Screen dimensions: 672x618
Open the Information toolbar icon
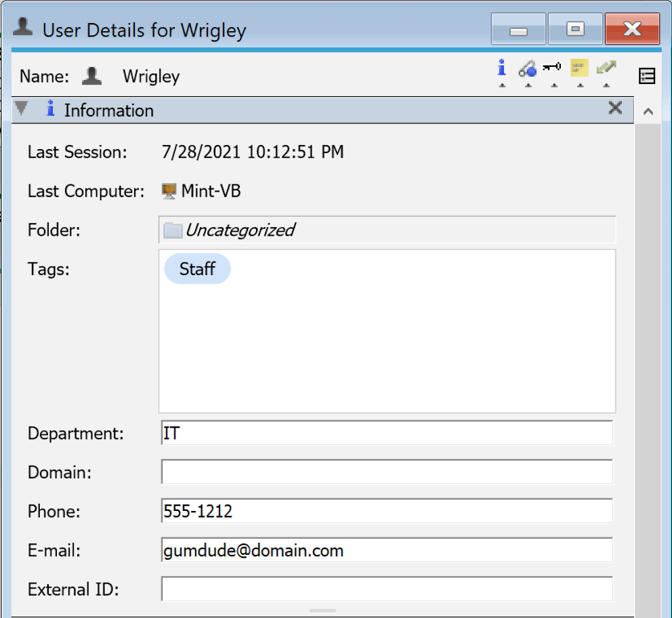tap(501, 68)
